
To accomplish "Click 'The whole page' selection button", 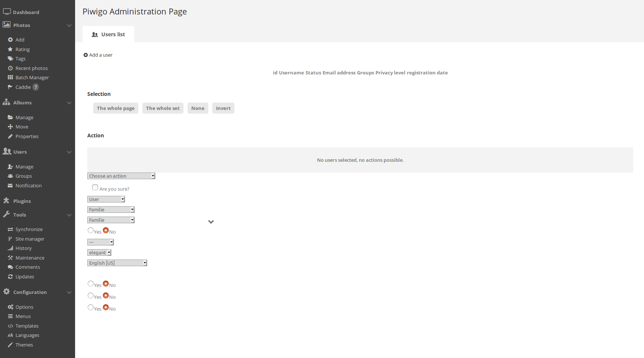I will point(116,108).
